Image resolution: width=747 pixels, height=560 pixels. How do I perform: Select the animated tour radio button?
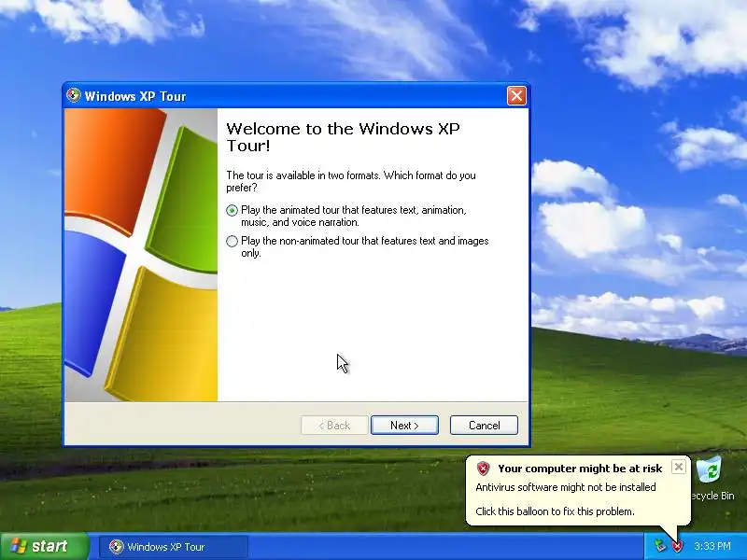click(x=232, y=211)
